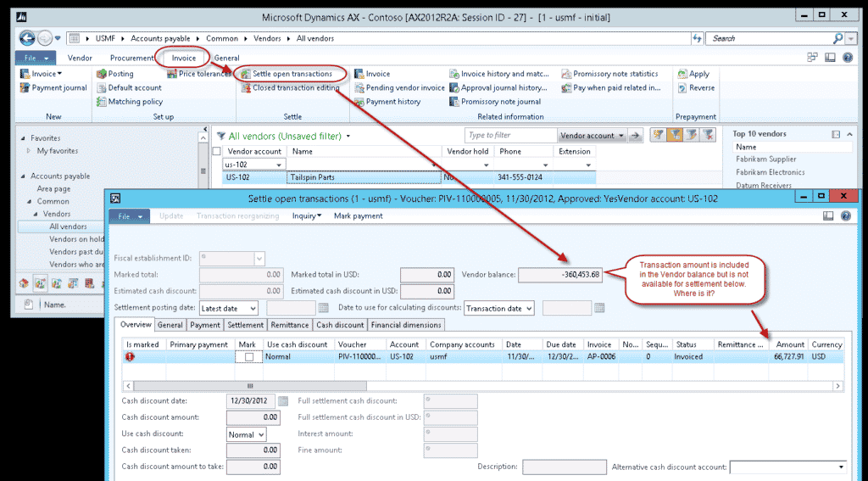Select All vendors in navigation tree

[68, 227]
